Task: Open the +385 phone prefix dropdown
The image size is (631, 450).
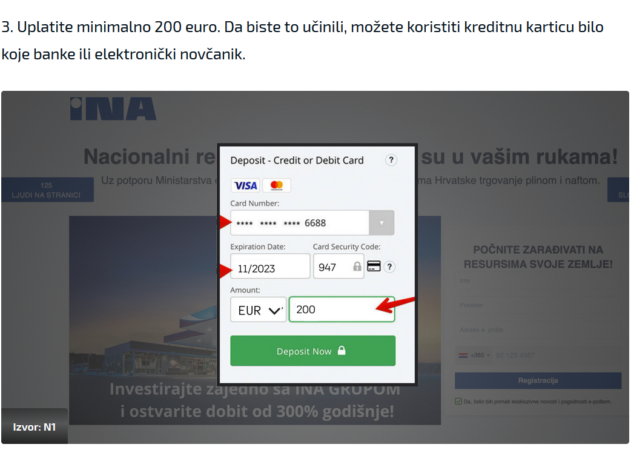Action: (474, 355)
